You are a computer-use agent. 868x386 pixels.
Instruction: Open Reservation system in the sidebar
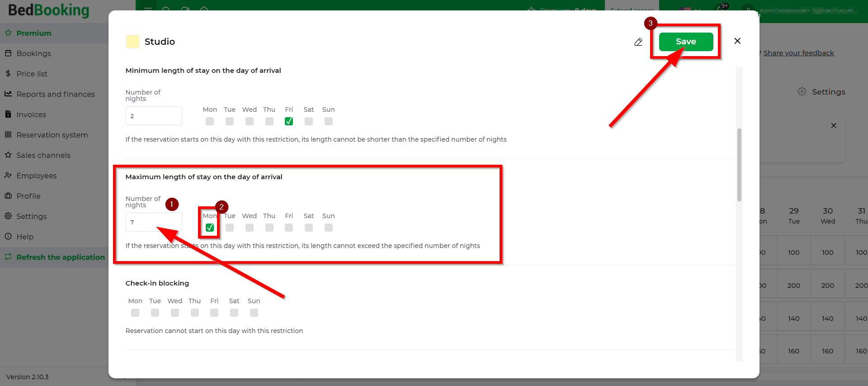[x=54, y=135]
